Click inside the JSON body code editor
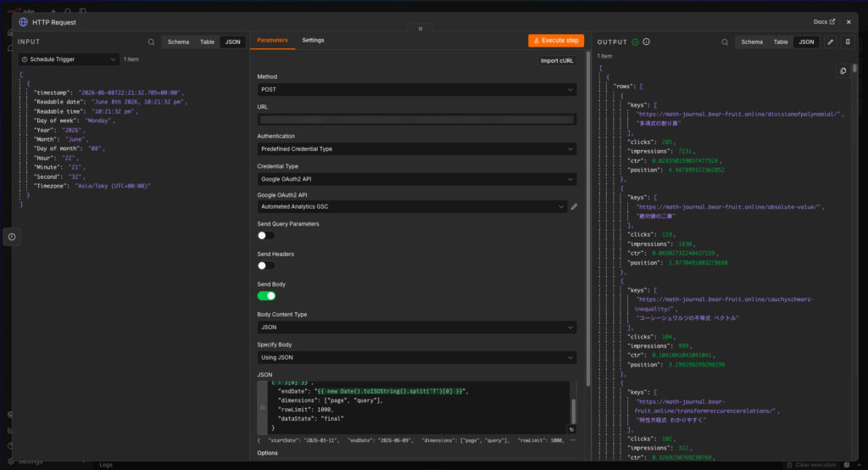The width and height of the screenshot is (868, 470). [418, 407]
